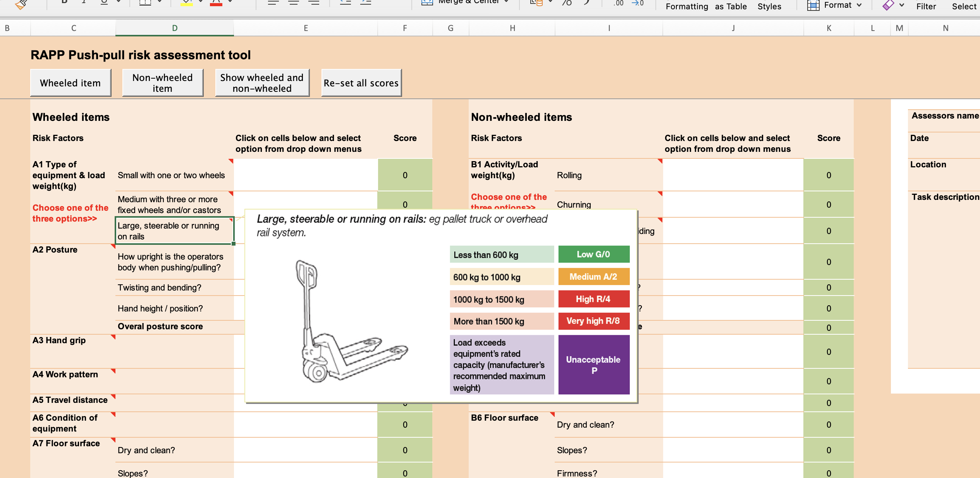Open the currency format dropdown arrow
The width and height of the screenshot is (980, 478).
click(x=550, y=2)
